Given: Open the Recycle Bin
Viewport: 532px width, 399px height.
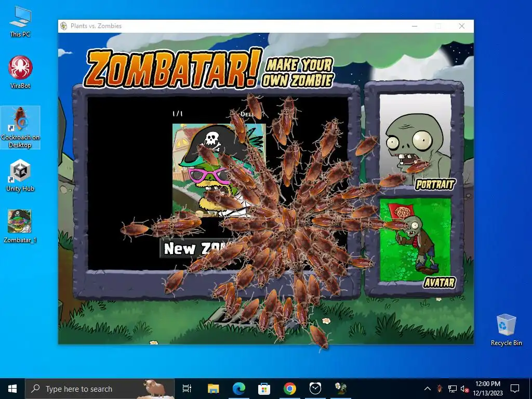Looking at the screenshot, I should [506, 330].
